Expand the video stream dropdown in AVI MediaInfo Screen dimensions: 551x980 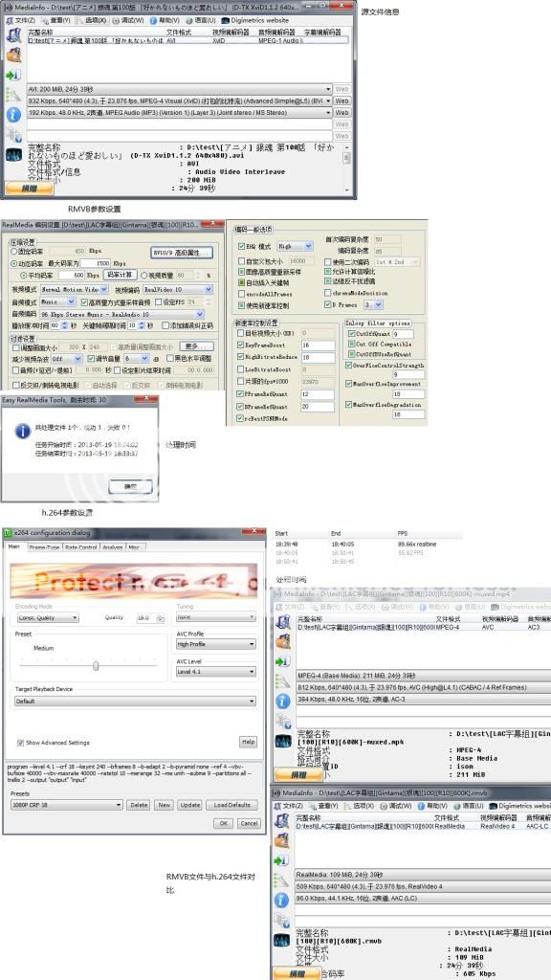(329, 101)
